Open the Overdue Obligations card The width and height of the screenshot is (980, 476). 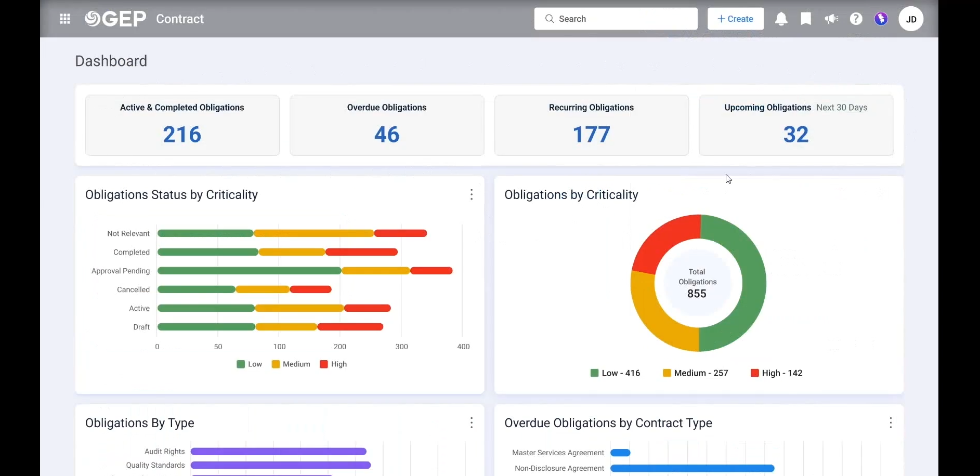(x=387, y=125)
